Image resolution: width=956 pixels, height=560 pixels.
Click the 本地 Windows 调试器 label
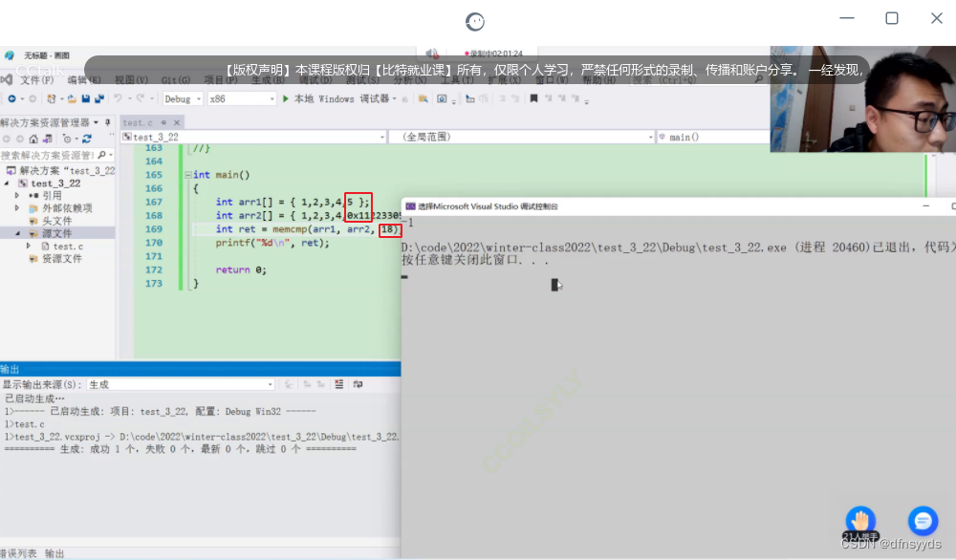click(x=341, y=98)
